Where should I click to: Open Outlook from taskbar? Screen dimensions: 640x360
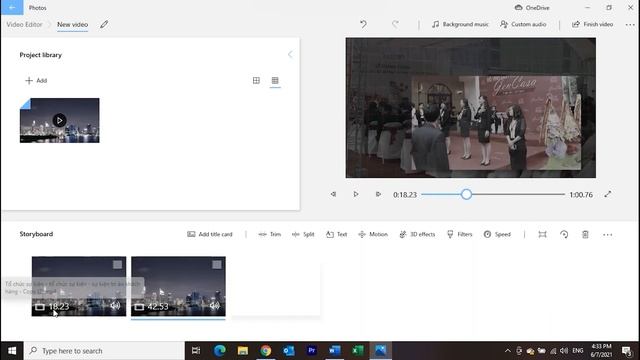[289, 351]
